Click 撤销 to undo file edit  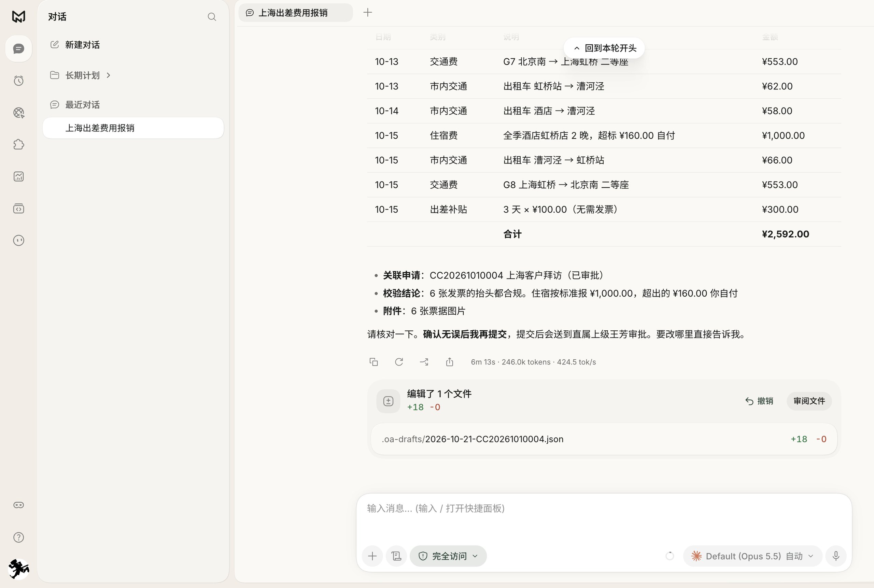click(x=759, y=401)
